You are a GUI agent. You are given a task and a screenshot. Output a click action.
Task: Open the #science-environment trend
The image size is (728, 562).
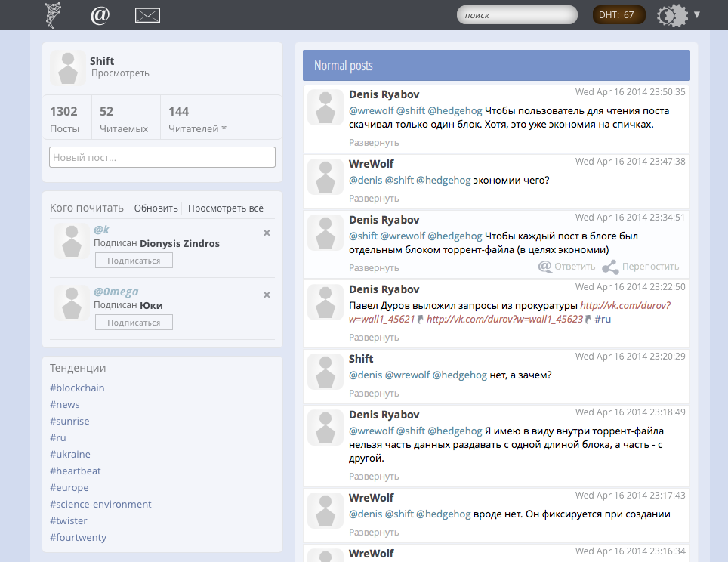tap(100, 505)
